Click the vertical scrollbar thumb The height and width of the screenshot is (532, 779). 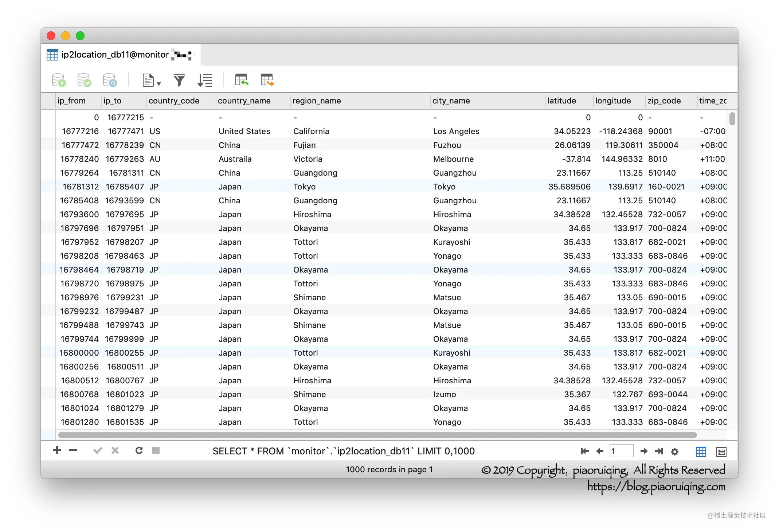click(x=732, y=119)
